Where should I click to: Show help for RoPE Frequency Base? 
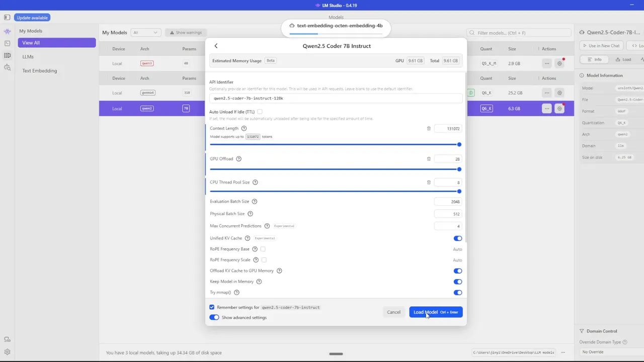[x=255, y=249]
